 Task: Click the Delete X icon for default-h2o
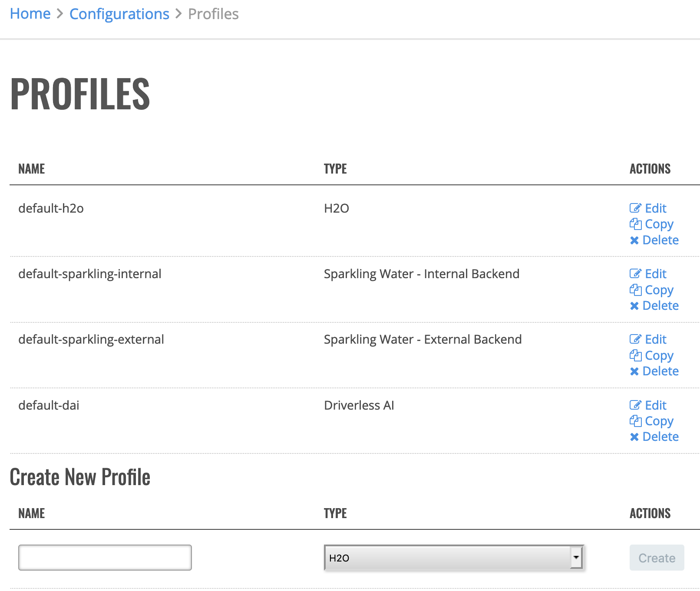click(x=634, y=240)
